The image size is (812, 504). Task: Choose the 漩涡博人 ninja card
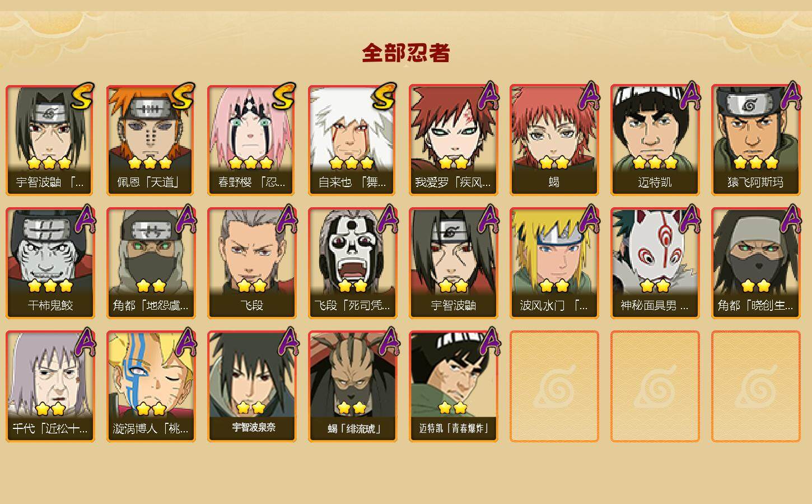tap(151, 386)
